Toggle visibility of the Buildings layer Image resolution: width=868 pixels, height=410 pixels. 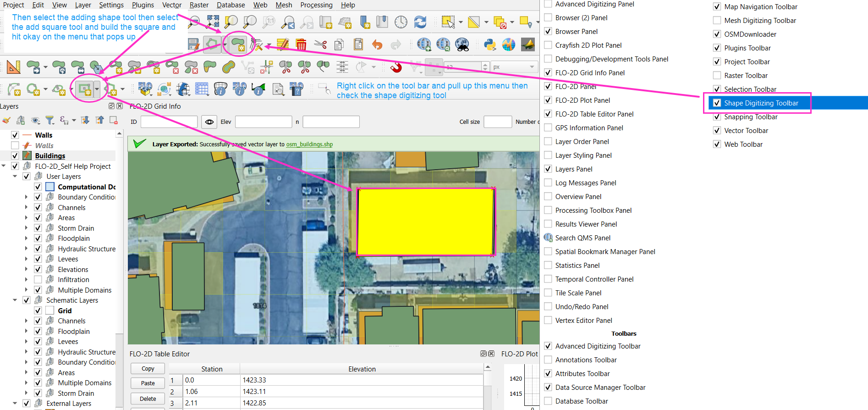pos(15,156)
